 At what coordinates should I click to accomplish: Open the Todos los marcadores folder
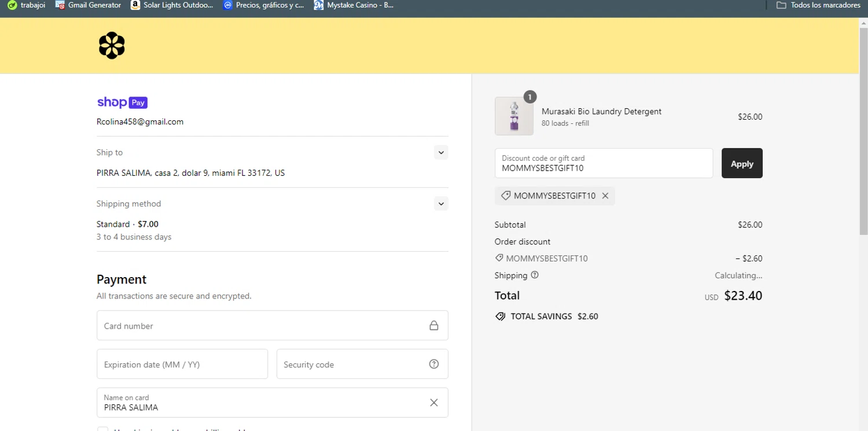point(818,5)
